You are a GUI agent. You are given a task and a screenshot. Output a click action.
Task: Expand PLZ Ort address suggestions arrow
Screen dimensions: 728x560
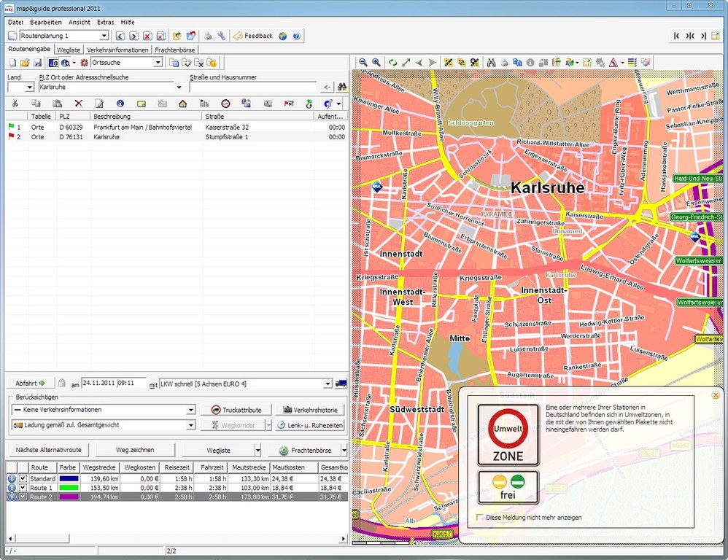(179, 87)
